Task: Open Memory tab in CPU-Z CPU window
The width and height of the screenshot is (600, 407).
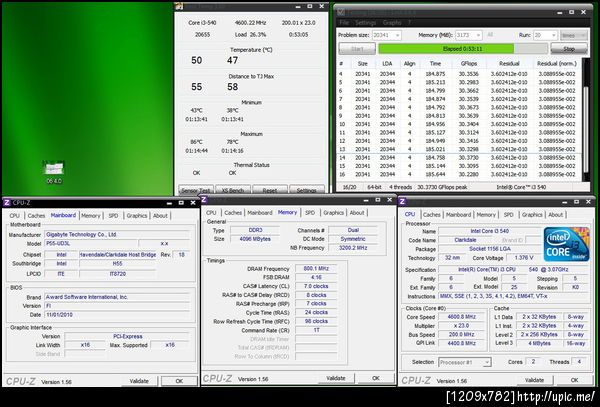Action: point(486,215)
